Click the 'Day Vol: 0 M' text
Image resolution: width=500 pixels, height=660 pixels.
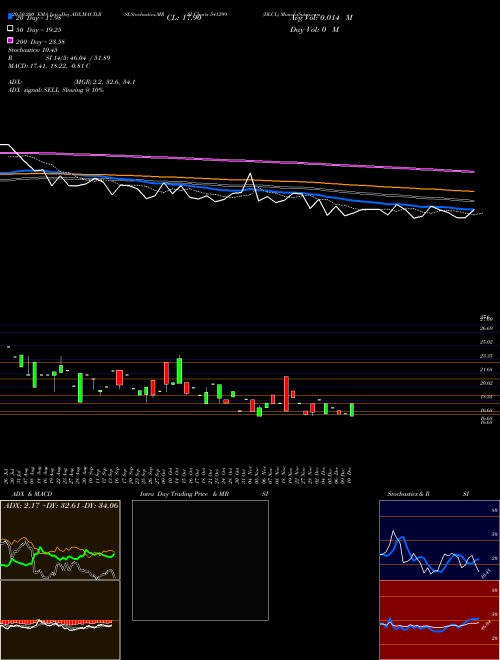[x=314, y=30]
